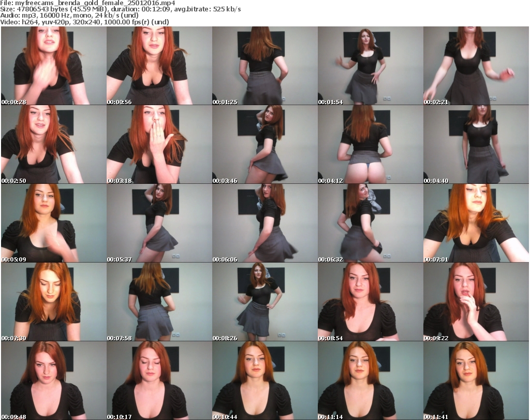Choose the frame marked 00:03:18
The height and width of the screenshot is (420, 530).
point(159,144)
